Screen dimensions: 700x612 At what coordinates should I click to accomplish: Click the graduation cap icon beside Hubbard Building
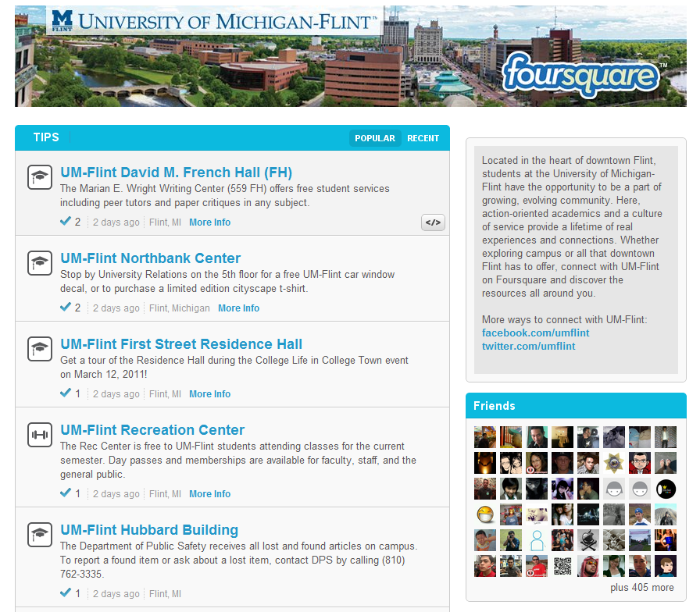40,535
